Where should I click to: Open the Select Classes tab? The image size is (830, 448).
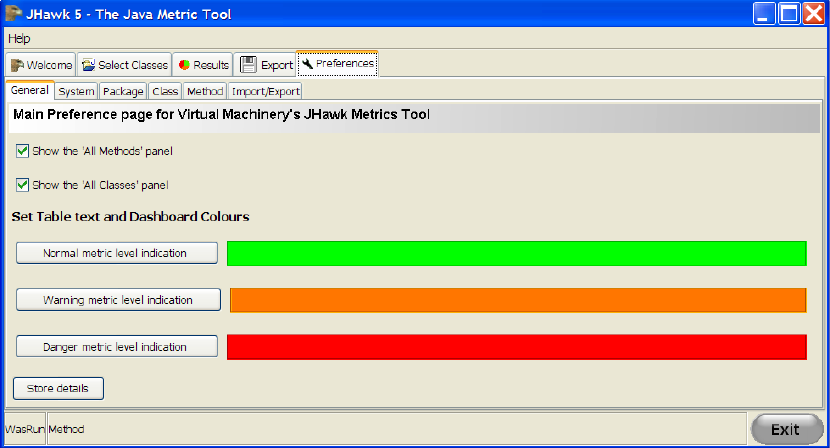(124, 65)
